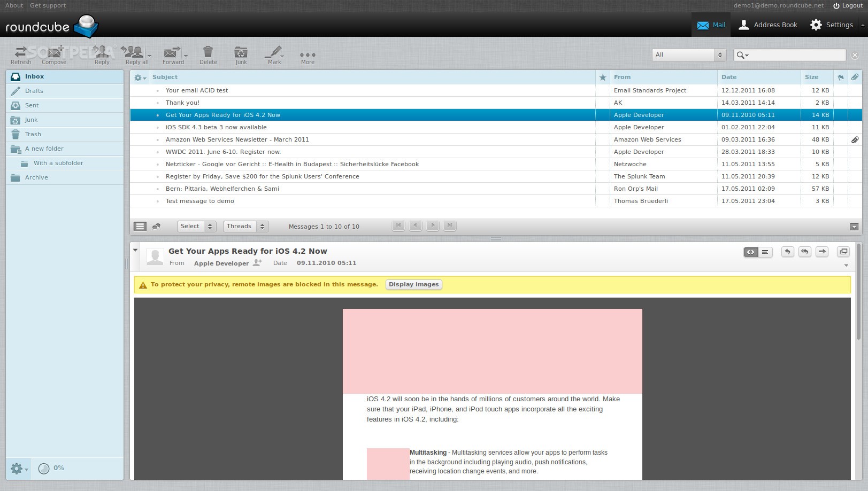This screenshot has height=491, width=868.
Task: Open the Trash folder
Action: tap(65, 135)
